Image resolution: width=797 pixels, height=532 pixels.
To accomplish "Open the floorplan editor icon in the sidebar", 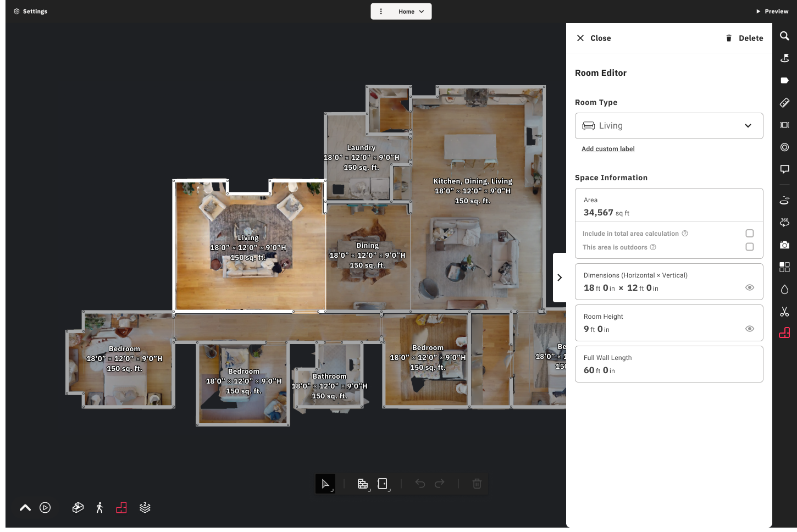I will click(784, 332).
